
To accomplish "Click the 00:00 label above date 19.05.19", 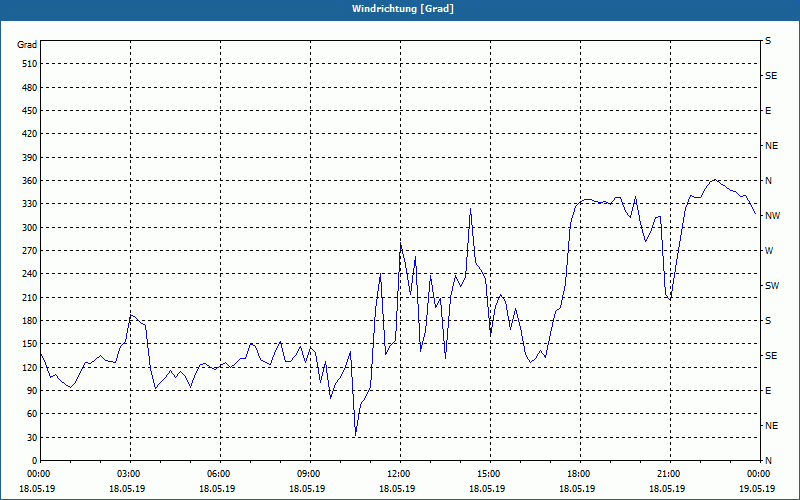I will click(758, 474).
